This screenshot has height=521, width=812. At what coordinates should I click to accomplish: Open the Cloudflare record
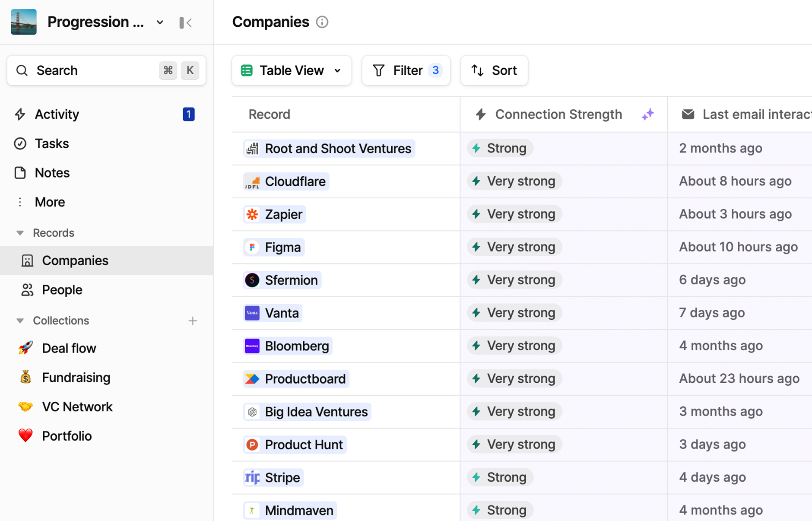[x=286, y=181]
